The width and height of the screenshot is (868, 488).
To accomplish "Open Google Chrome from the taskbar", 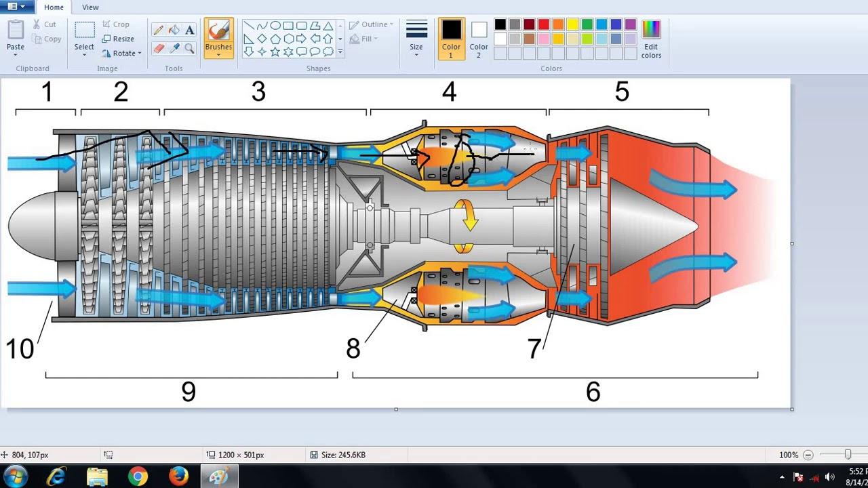I will (138, 476).
